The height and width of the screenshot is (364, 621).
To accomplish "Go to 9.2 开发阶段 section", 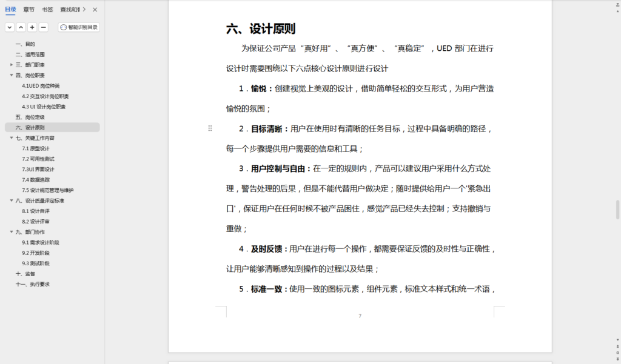I will tap(36, 253).
